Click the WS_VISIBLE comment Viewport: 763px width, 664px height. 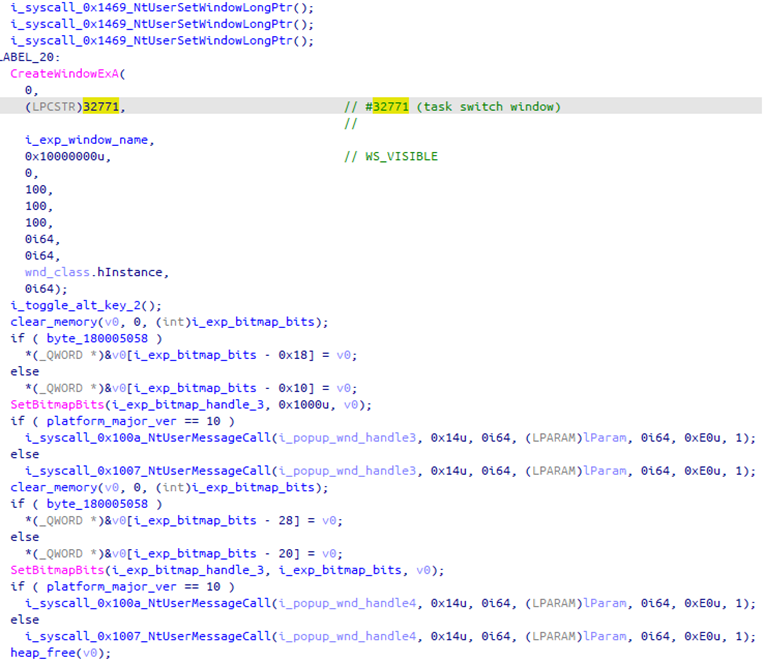click(x=401, y=157)
